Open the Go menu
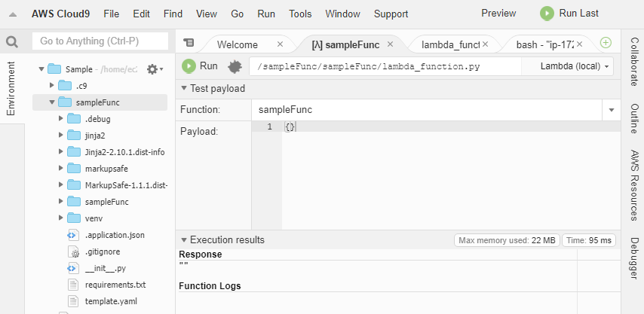 [238, 14]
